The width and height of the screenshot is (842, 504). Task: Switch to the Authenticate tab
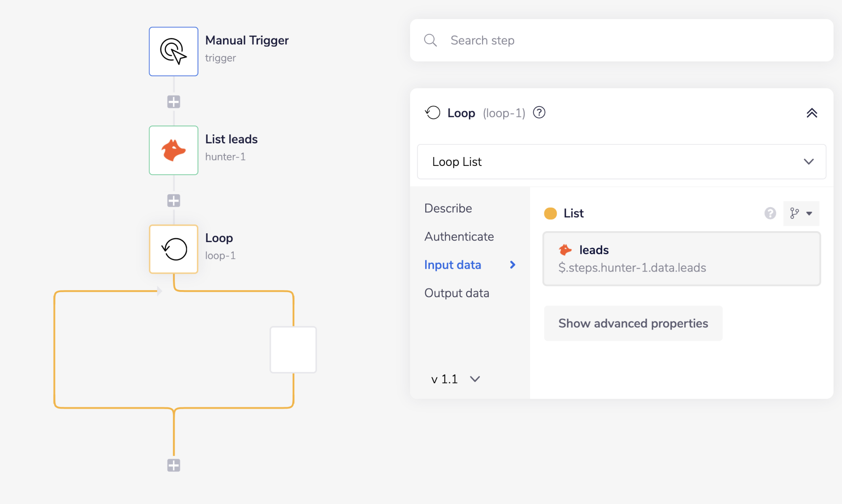(x=459, y=237)
